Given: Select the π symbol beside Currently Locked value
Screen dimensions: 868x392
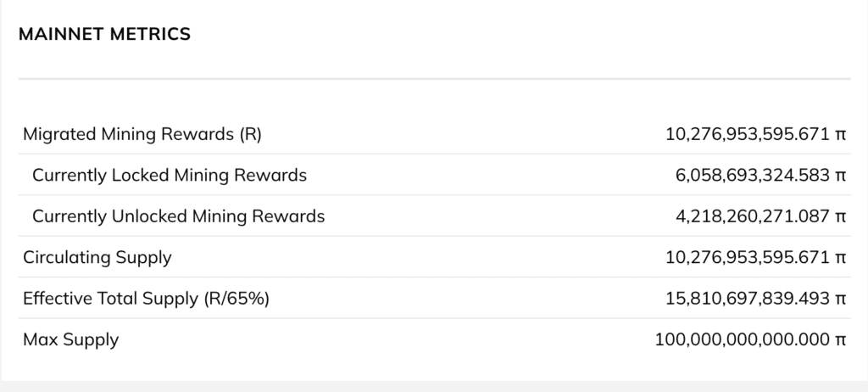Looking at the screenshot, I should click(x=842, y=176).
